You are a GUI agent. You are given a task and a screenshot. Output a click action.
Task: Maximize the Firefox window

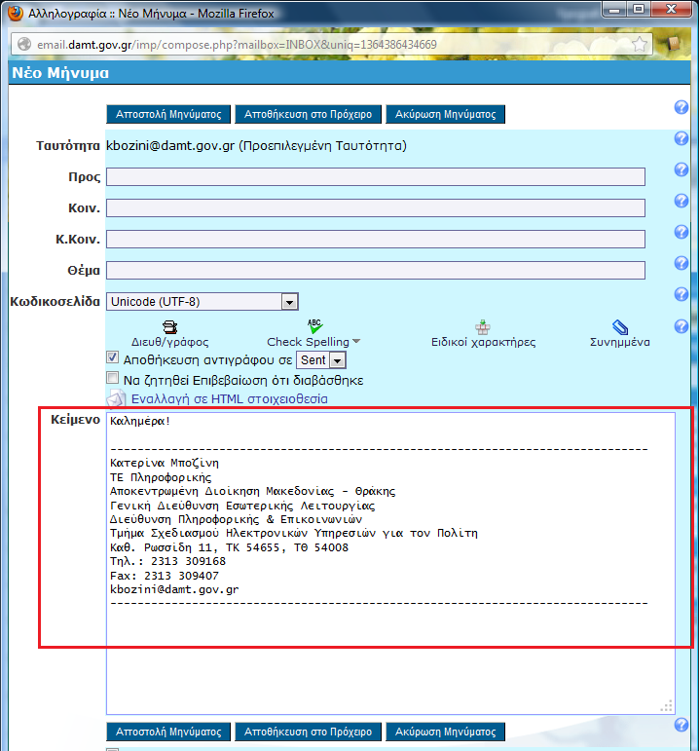tap(638, 9)
